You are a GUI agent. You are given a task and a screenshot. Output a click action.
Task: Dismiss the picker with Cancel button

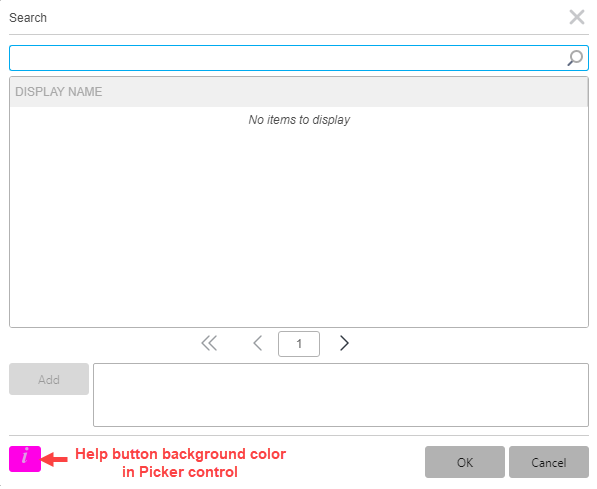(x=549, y=462)
